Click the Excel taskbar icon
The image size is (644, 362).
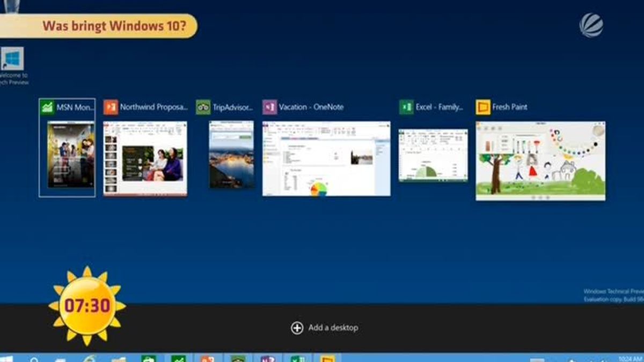tap(297, 359)
